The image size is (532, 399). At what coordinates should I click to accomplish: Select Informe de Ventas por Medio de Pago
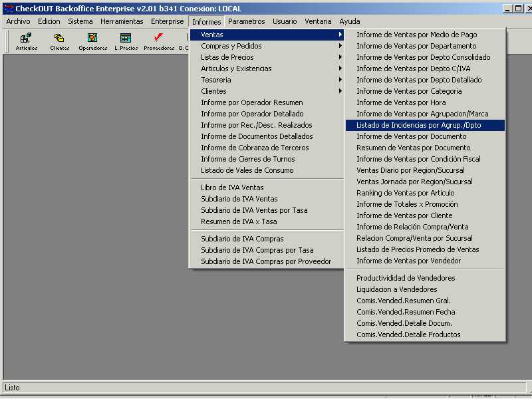click(425, 35)
